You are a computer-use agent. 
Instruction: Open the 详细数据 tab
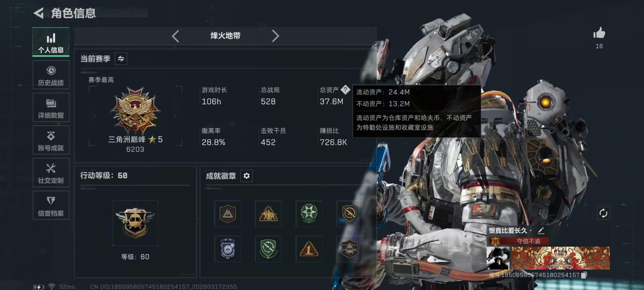[51, 107]
